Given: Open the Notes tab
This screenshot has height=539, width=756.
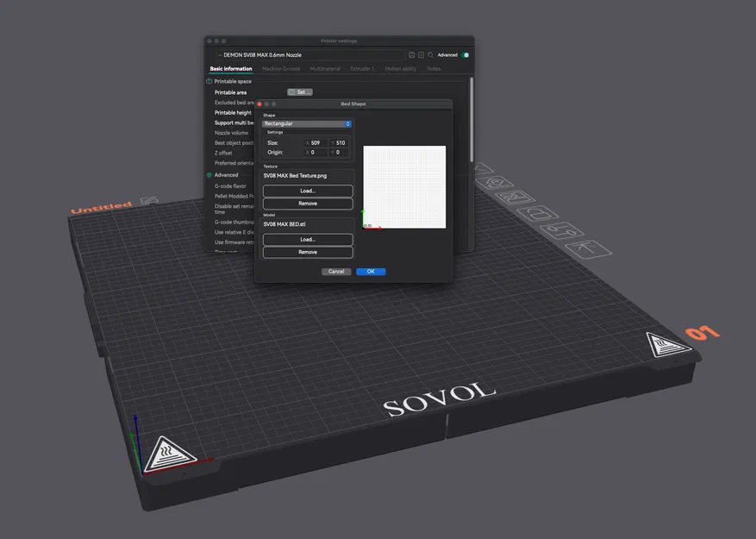Looking at the screenshot, I should coord(434,68).
